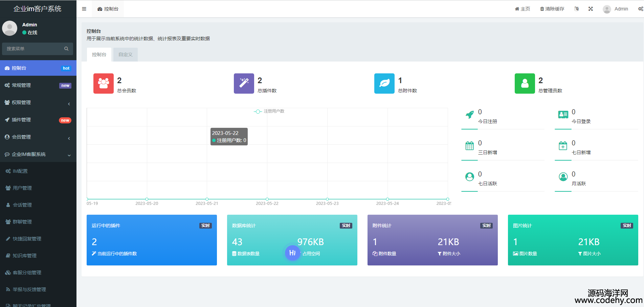
Task: Click the 今日注册 rocket icon
Action: pyautogui.click(x=470, y=115)
